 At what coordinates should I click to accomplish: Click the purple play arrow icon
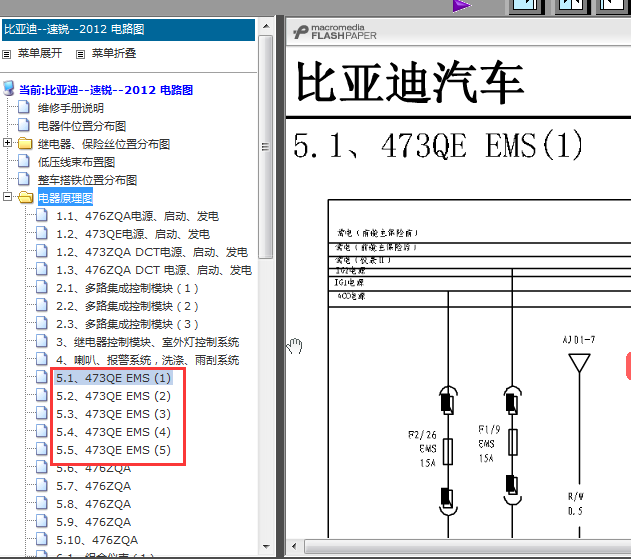point(461,6)
